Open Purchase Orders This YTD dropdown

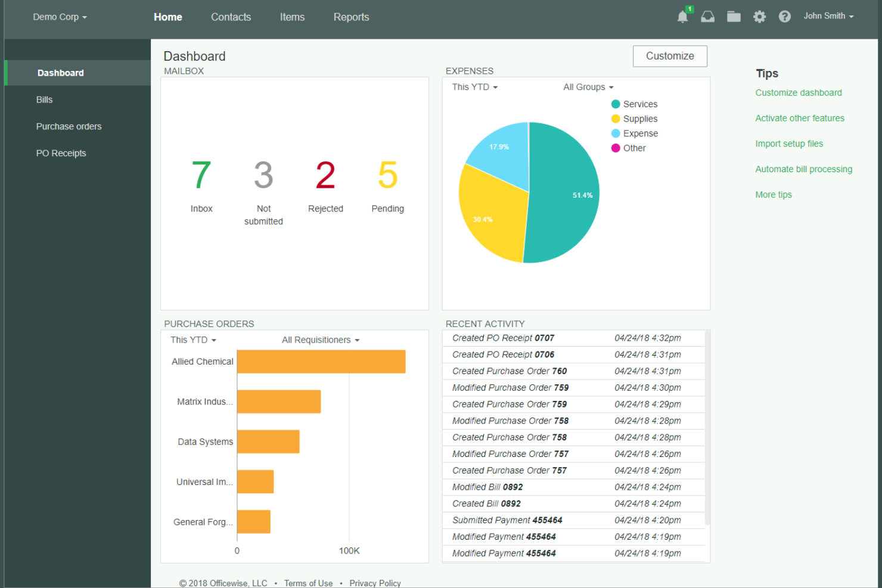click(x=193, y=340)
